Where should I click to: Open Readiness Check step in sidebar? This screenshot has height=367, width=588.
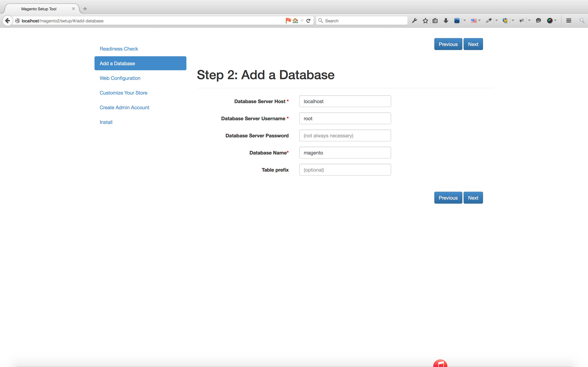(119, 49)
